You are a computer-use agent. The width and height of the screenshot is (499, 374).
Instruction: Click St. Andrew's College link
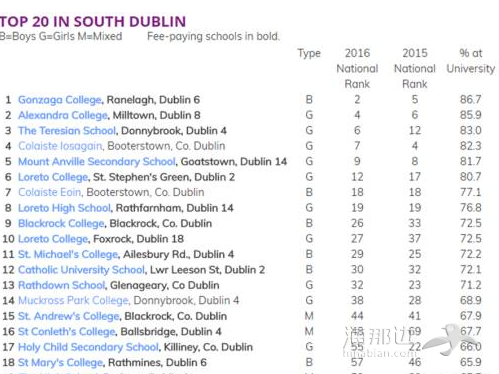click(x=68, y=316)
